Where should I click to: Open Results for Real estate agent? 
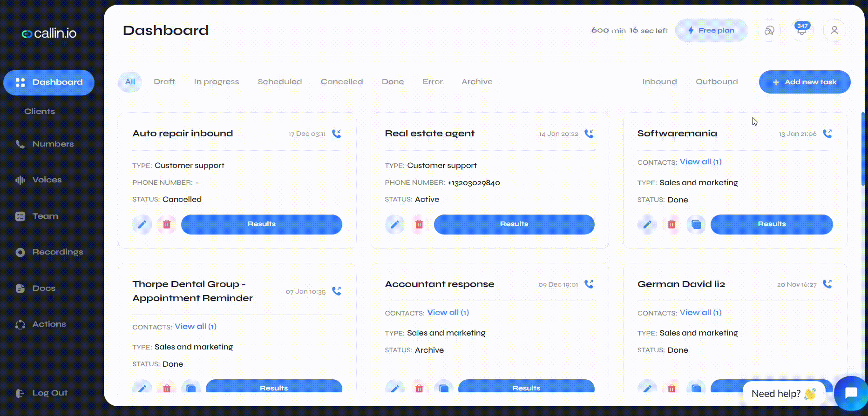pos(514,224)
